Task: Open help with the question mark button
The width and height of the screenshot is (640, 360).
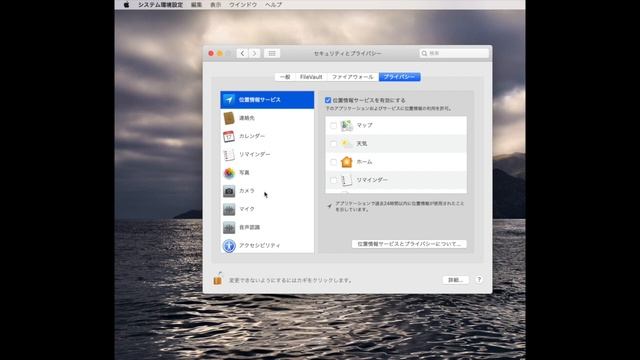Action: pos(479,280)
